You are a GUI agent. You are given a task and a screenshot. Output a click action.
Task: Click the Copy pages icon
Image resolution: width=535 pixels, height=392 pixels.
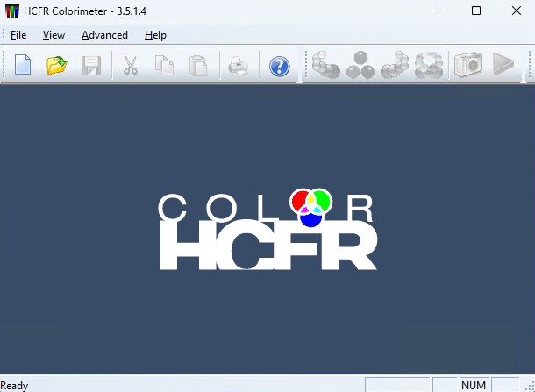click(x=164, y=65)
